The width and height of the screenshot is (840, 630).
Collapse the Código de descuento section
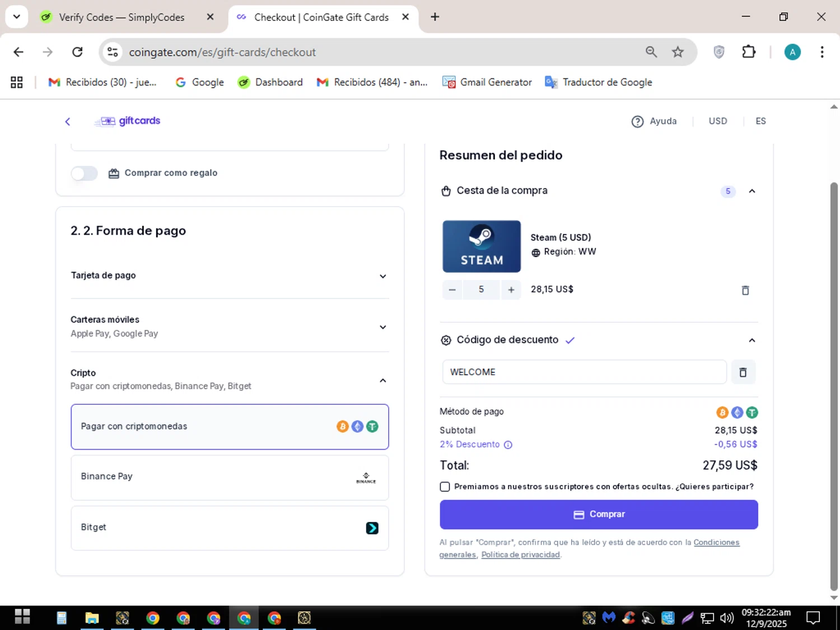tap(752, 340)
